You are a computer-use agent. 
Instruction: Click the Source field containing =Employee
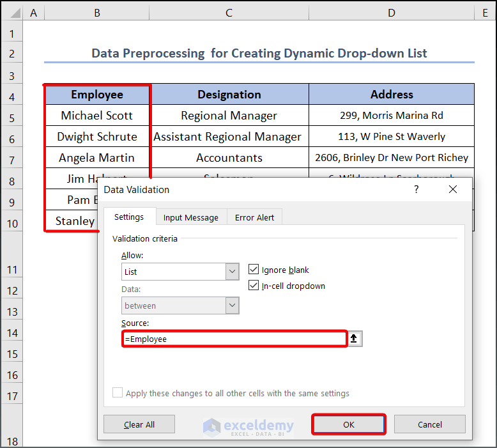[x=234, y=339]
